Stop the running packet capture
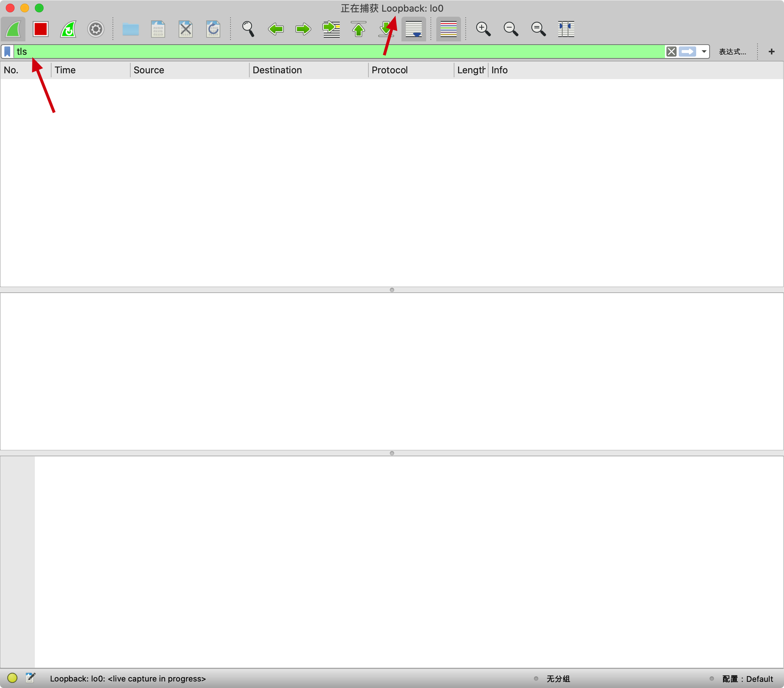Viewport: 784px width, 688px height. [40, 29]
